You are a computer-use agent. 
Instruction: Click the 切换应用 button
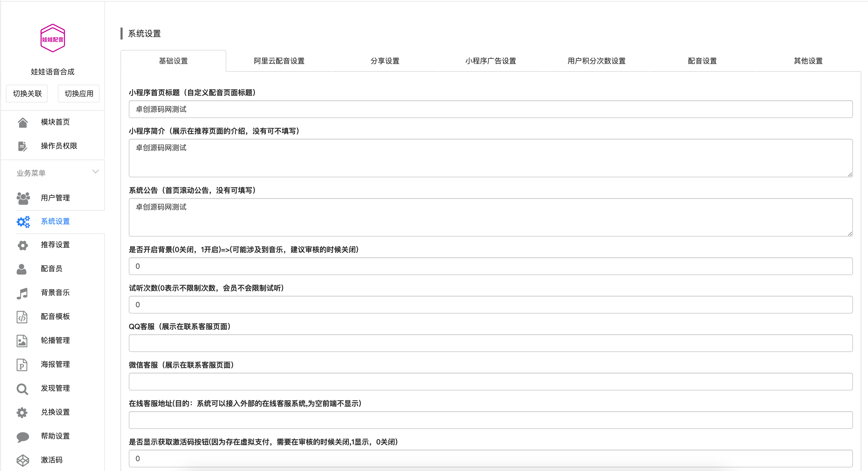(79, 93)
